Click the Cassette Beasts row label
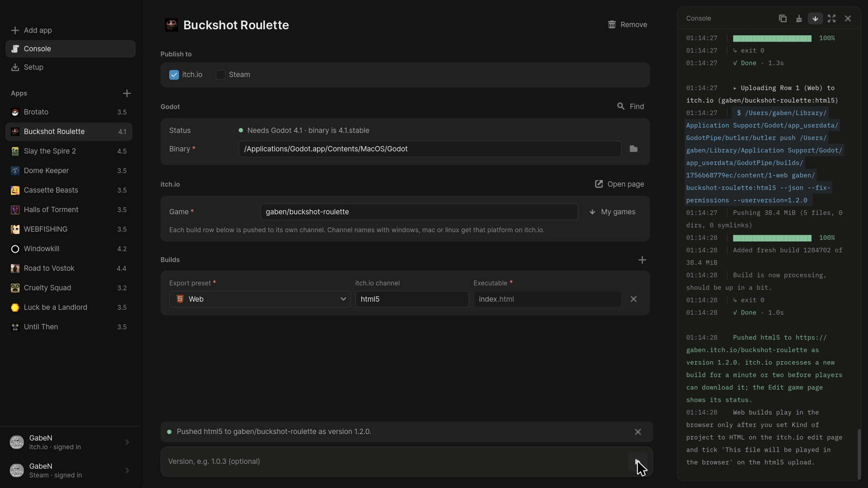Image resolution: width=868 pixels, height=488 pixels. (51, 190)
